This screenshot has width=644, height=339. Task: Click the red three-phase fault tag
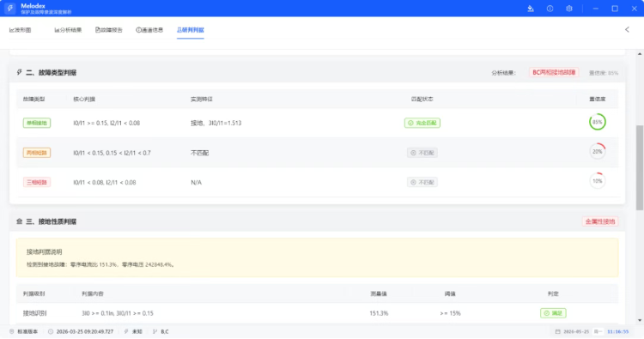click(x=37, y=182)
